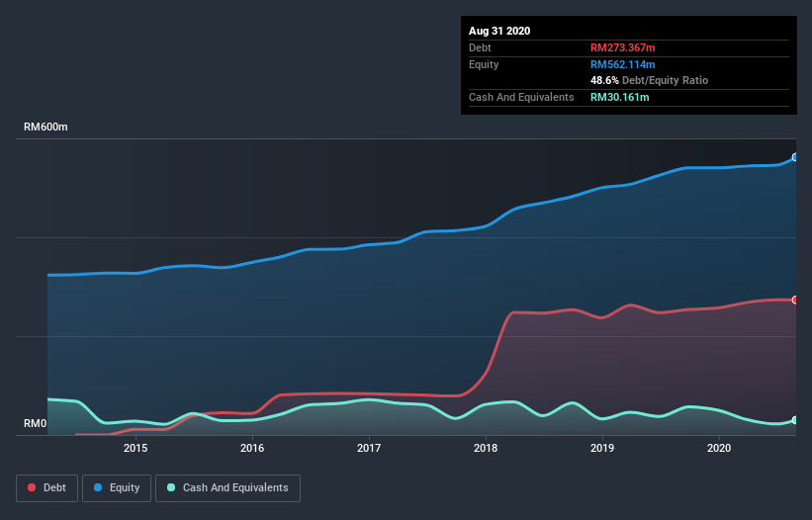Click the Debt label in tooltip
The image size is (812, 520).
480,47
